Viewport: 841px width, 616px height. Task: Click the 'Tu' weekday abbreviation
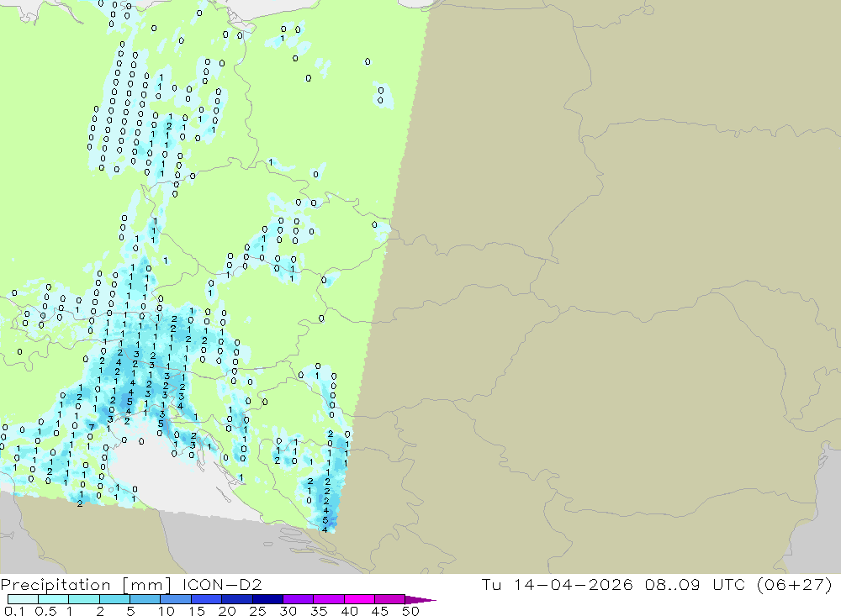click(x=491, y=584)
